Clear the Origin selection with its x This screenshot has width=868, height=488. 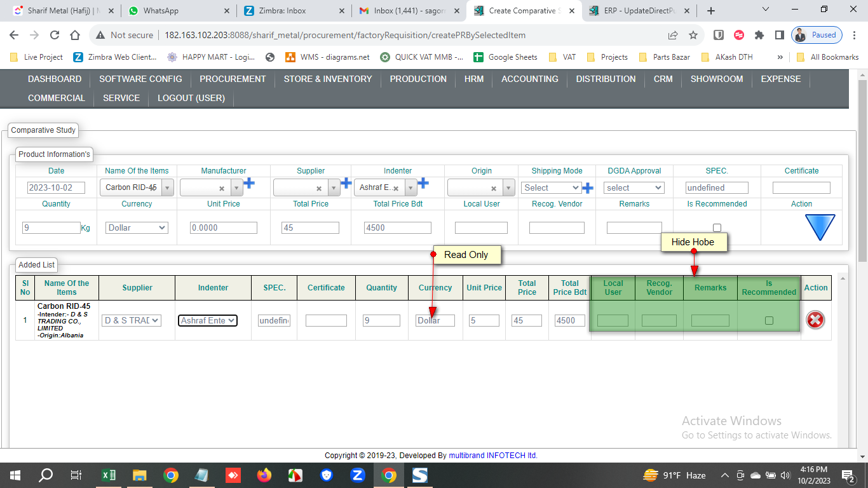click(x=494, y=188)
